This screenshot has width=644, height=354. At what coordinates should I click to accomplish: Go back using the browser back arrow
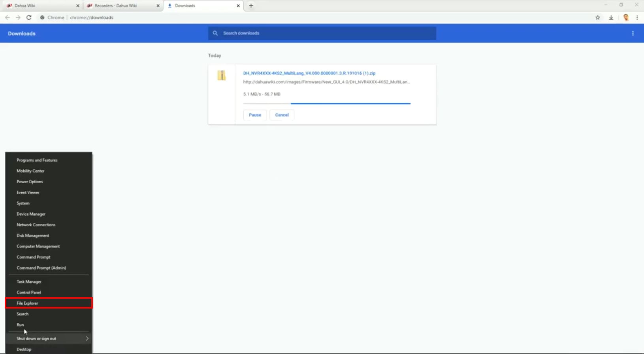click(7, 17)
